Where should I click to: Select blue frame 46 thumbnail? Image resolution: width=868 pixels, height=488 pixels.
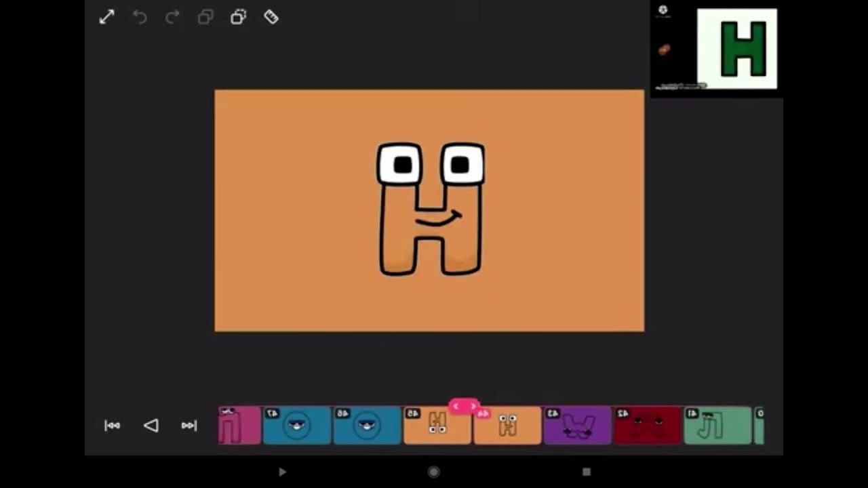point(367,426)
